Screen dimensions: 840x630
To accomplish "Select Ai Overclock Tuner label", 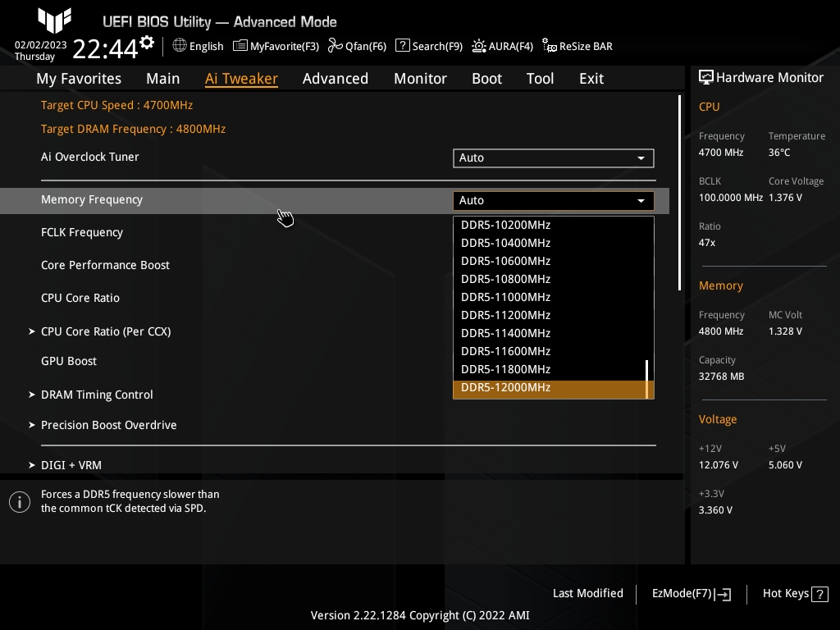I will pyautogui.click(x=90, y=157).
